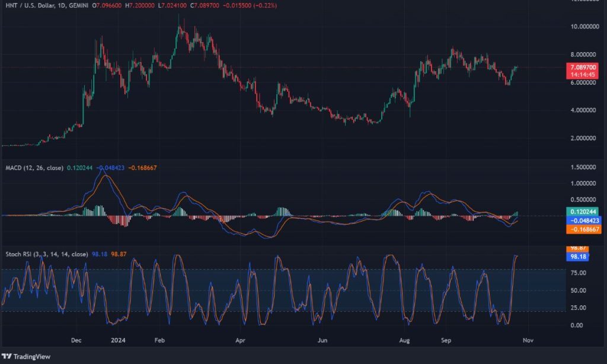Screen dimensions: 607x364
Task: Click the Apr label on the time axis
Action: coord(241,340)
